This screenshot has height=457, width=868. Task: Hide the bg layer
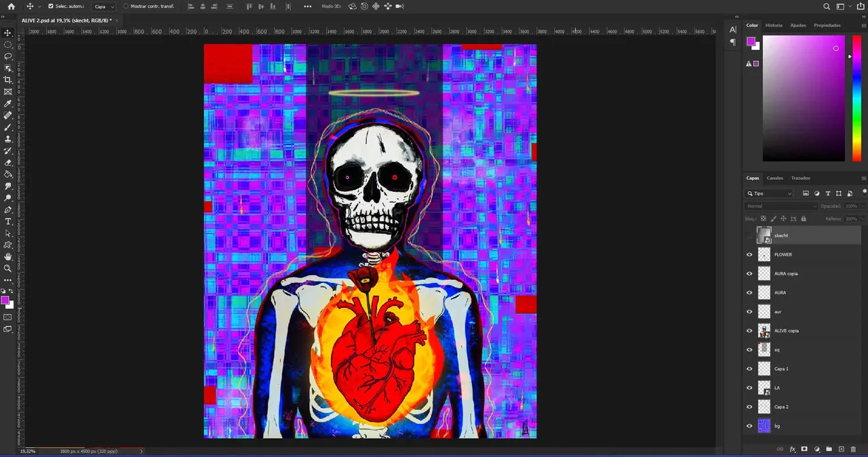[x=749, y=426]
